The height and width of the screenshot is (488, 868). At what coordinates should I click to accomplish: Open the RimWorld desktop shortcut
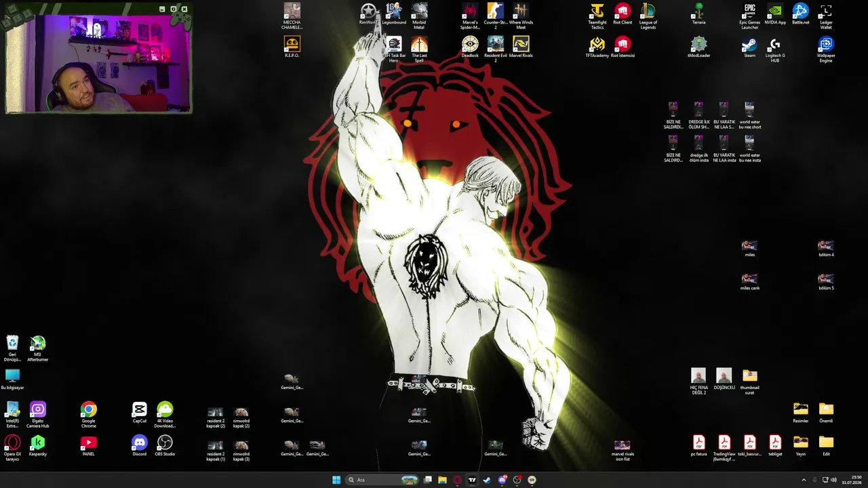click(368, 14)
